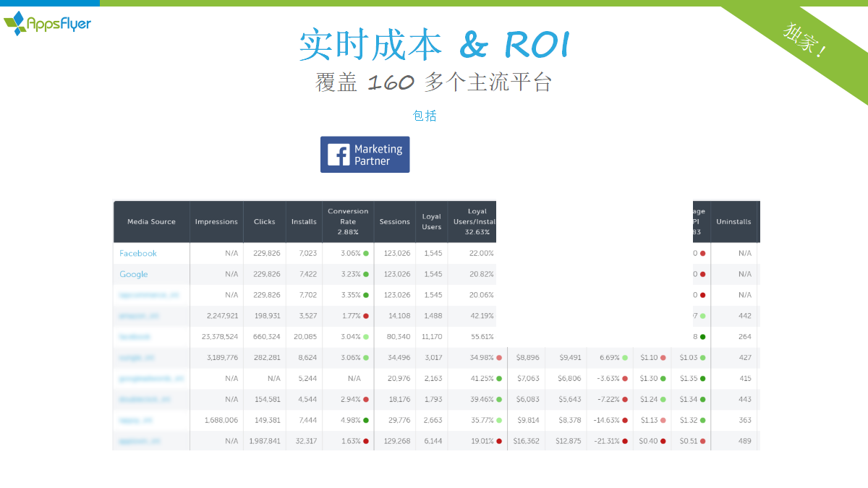Screen dimensions: 868x488
Task: Click the Facebook Marketing Partner badge
Action: click(x=365, y=155)
